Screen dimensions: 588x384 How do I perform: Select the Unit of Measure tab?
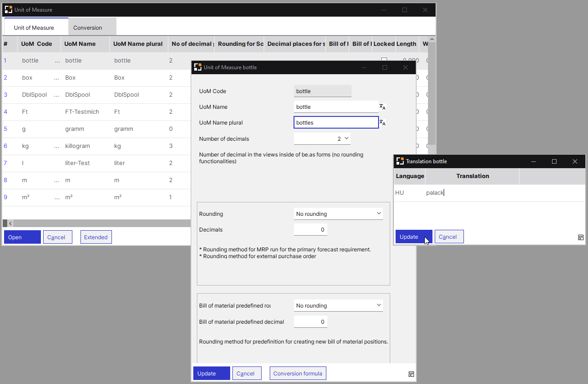(34, 27)
